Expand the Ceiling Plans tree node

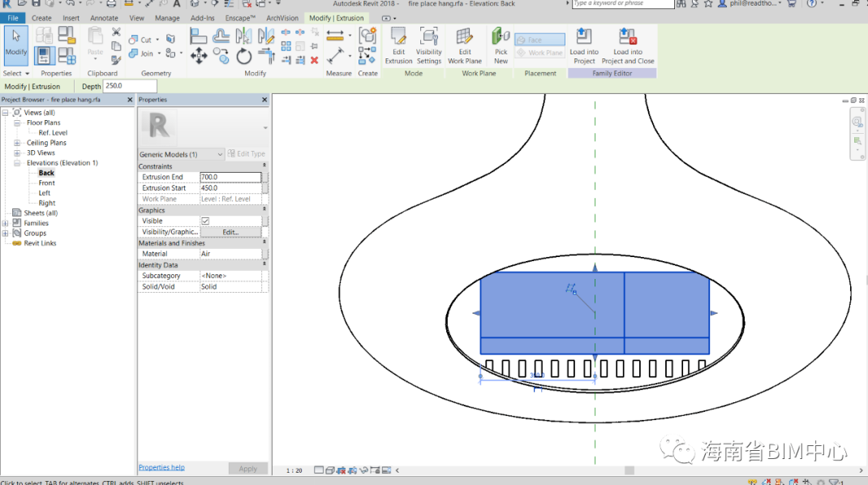[x=17, y=143]
